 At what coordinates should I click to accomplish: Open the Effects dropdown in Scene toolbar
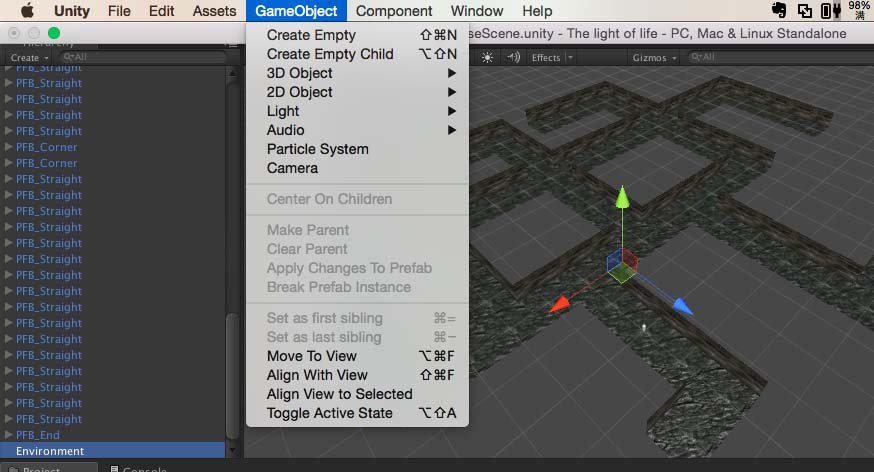[552, 57]
